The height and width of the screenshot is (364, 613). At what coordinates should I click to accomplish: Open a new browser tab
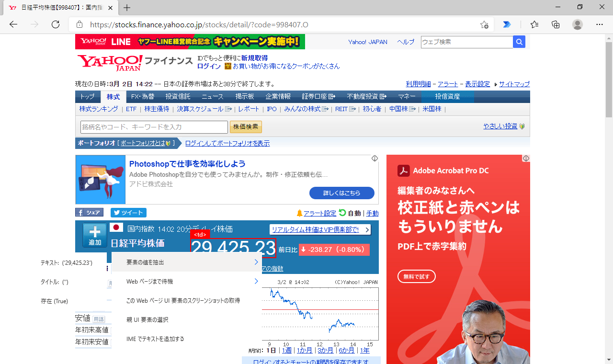(x=127, y=8)
